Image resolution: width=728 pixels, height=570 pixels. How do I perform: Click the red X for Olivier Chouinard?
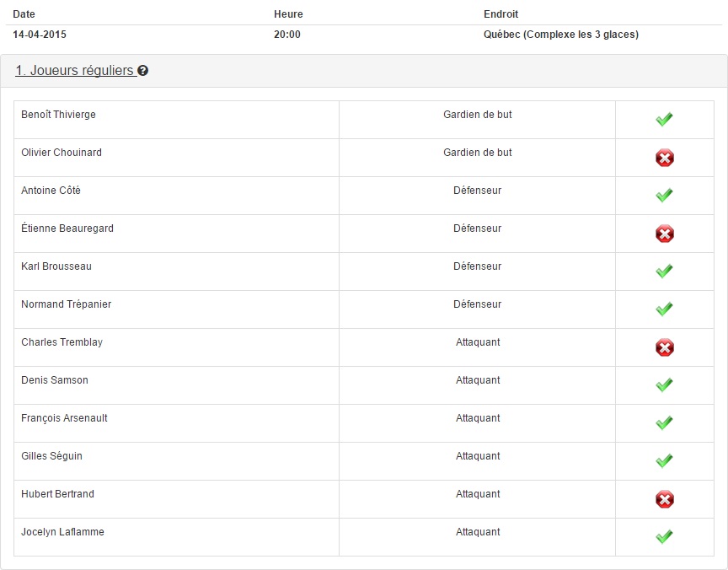(665, 158)
